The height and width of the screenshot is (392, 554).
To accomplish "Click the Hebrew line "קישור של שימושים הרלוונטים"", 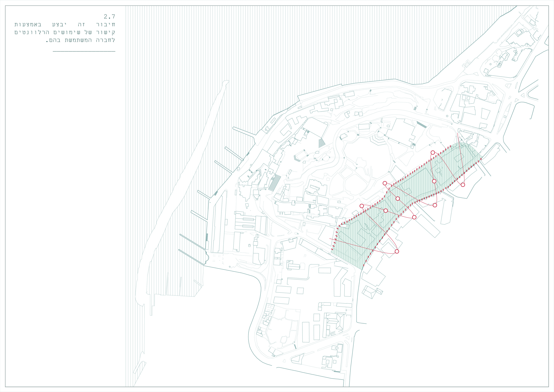I will tap(65, 32).
